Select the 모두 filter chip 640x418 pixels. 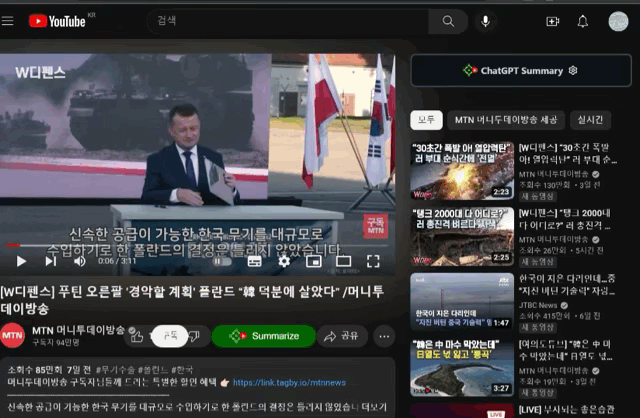(426, 120)
